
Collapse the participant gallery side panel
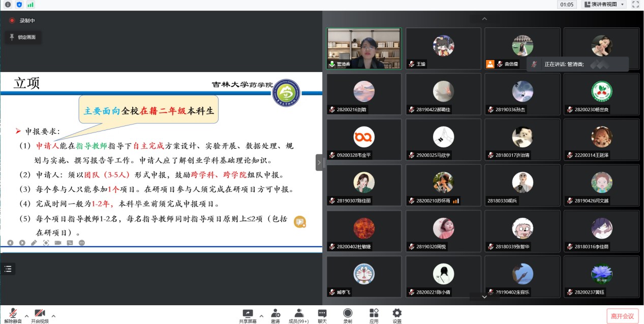319,163
